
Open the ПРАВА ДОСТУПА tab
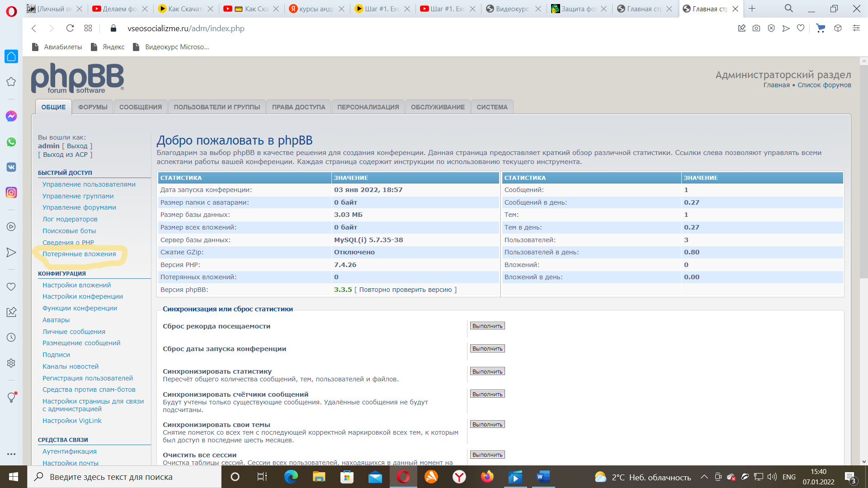coord(298,107)
